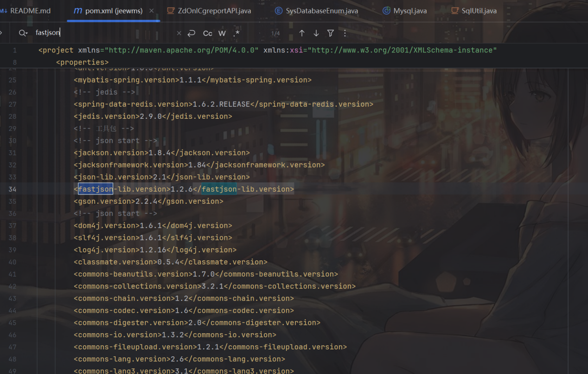Click the Maven icon on pom.xml tab

click(78, 11)
